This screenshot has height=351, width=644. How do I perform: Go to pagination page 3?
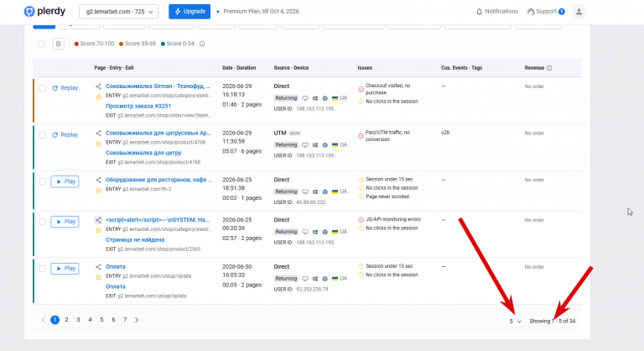tap(78, 320)
